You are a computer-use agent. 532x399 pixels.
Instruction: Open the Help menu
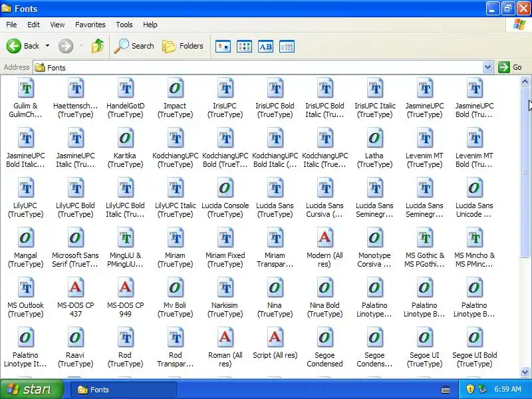150,25
